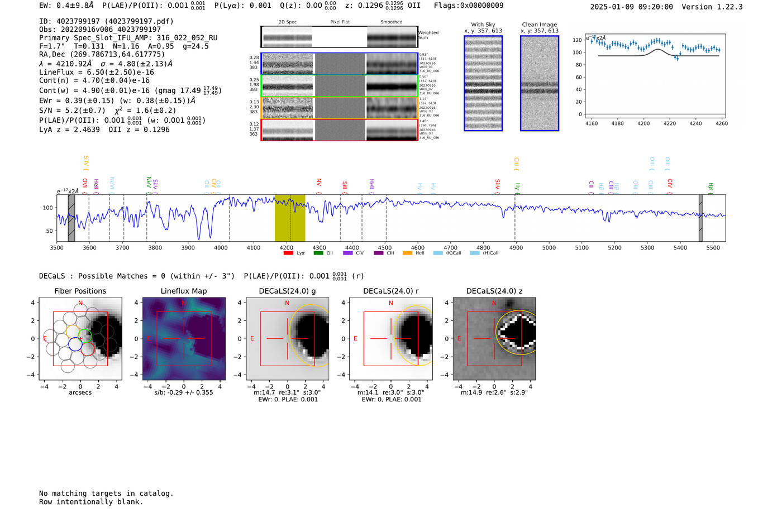Click the dark purple CIII legend swatch

379,253
